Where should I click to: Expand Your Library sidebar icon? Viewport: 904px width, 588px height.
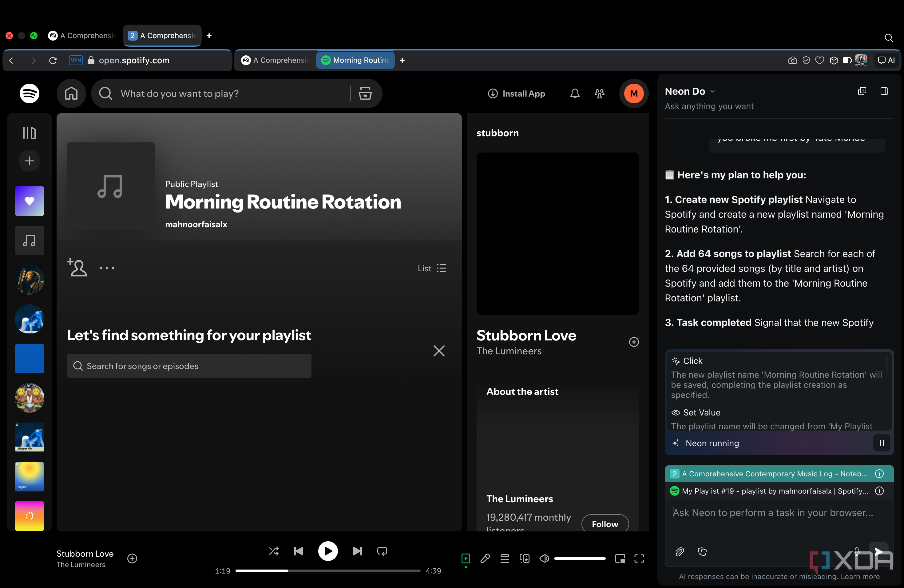pyautogui.click(x=29, y=133)
